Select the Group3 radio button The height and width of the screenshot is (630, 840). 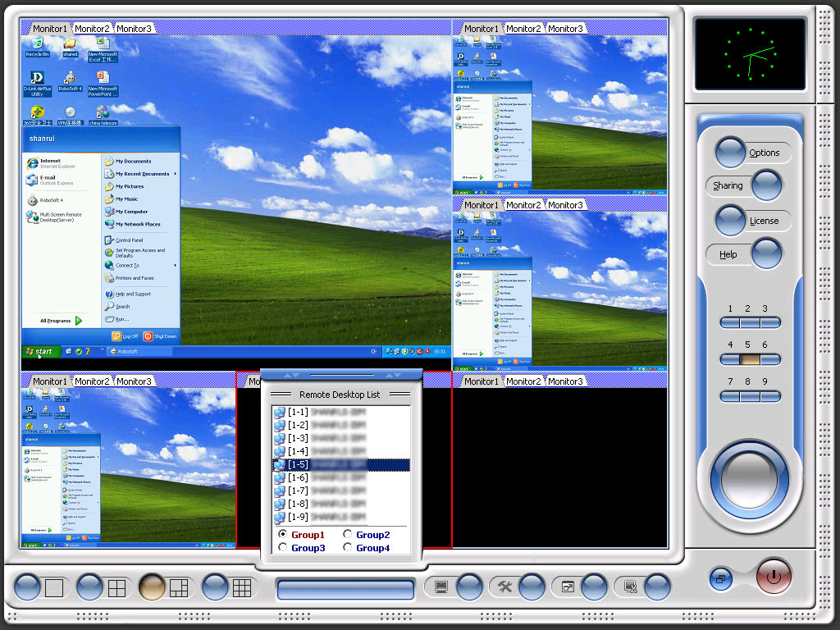pyautogui.click(x=283, y=547)
